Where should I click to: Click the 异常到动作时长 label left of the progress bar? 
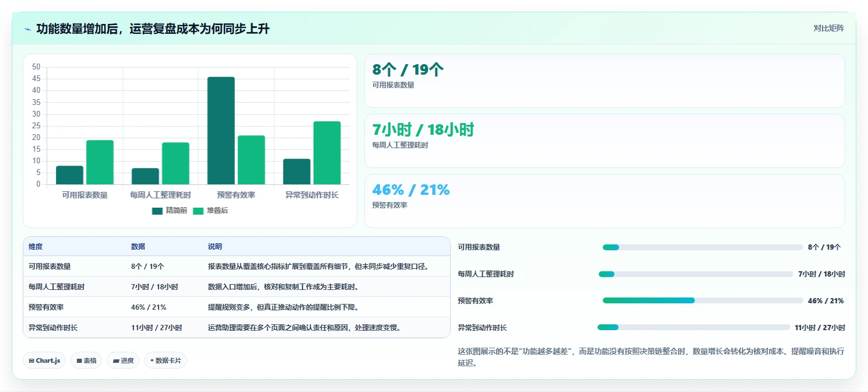pos(483,328)
